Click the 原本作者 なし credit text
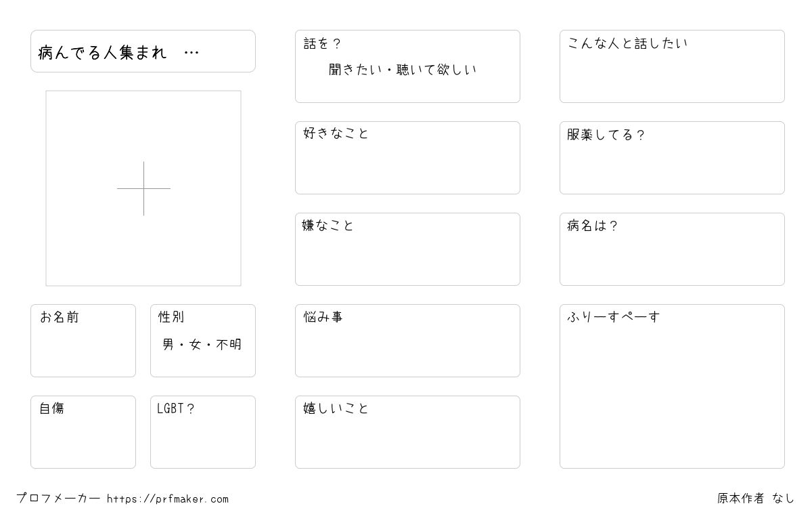This screenshot has height=508, width=812. coord(756,498)
